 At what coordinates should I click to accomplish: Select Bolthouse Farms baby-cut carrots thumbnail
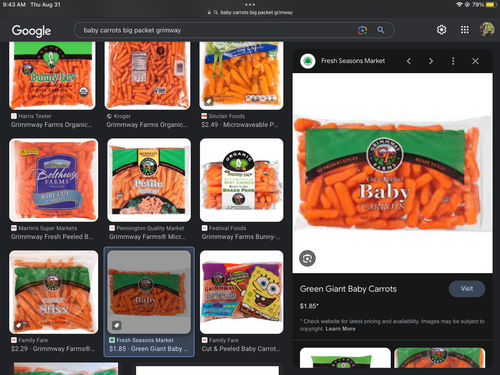point(54,180)
